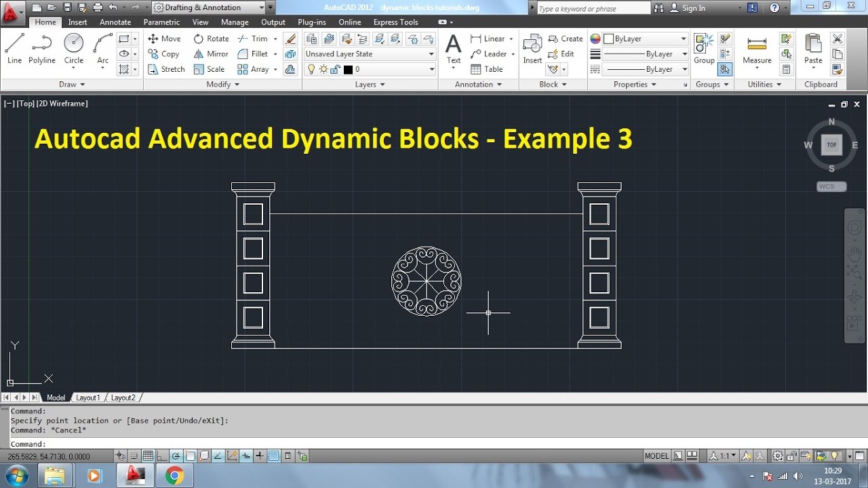The image size is (868, 488).
Task: Click the Fillet tool
Action: tap(253, 54)
